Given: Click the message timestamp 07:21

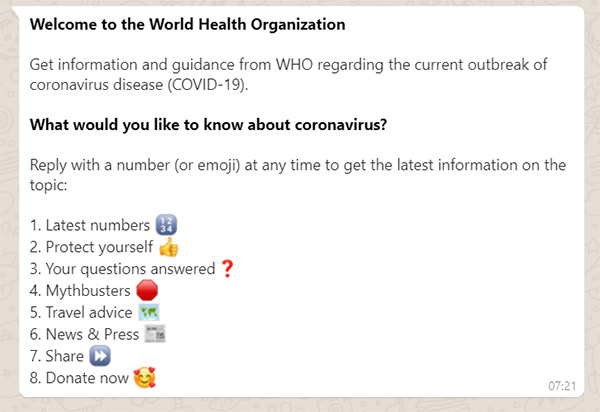Looking at the screenshot, I should [562, 386].
